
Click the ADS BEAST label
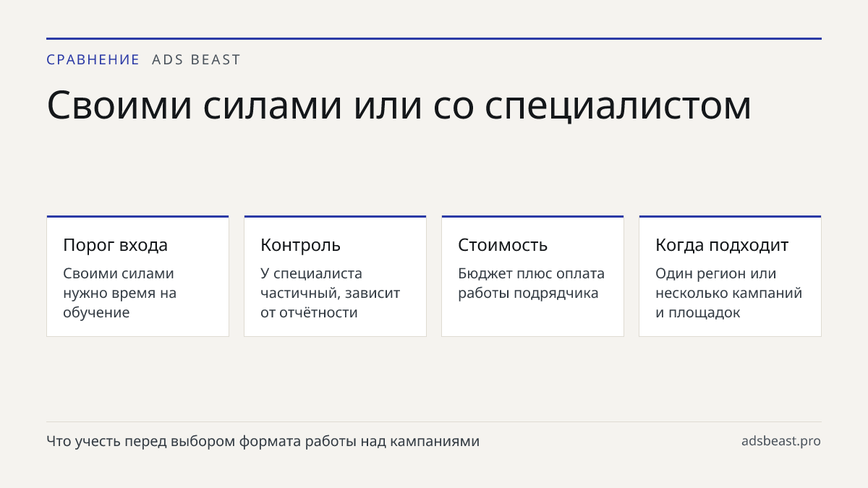pyautogui.click(x=196, y=60)
